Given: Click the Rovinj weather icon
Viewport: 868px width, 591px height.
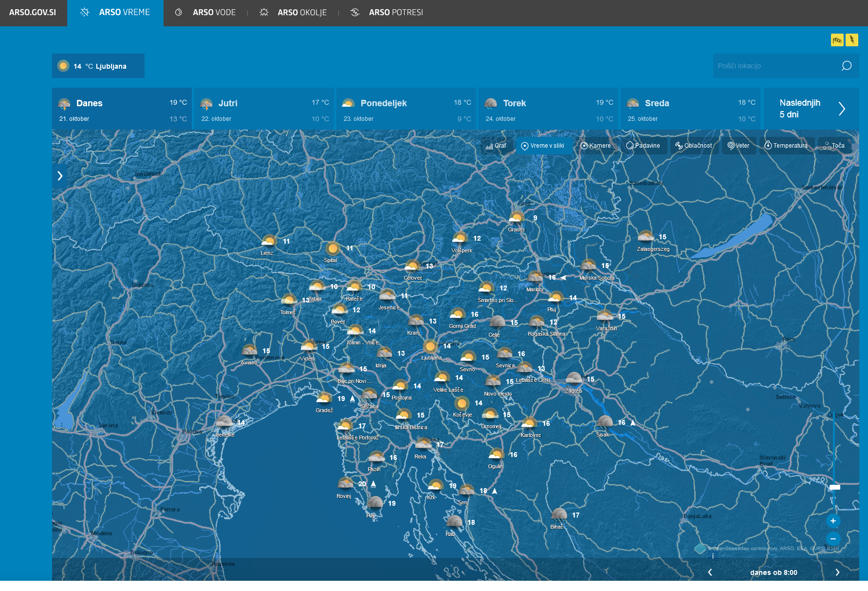Looking at the screenshot, I should 346,483.
